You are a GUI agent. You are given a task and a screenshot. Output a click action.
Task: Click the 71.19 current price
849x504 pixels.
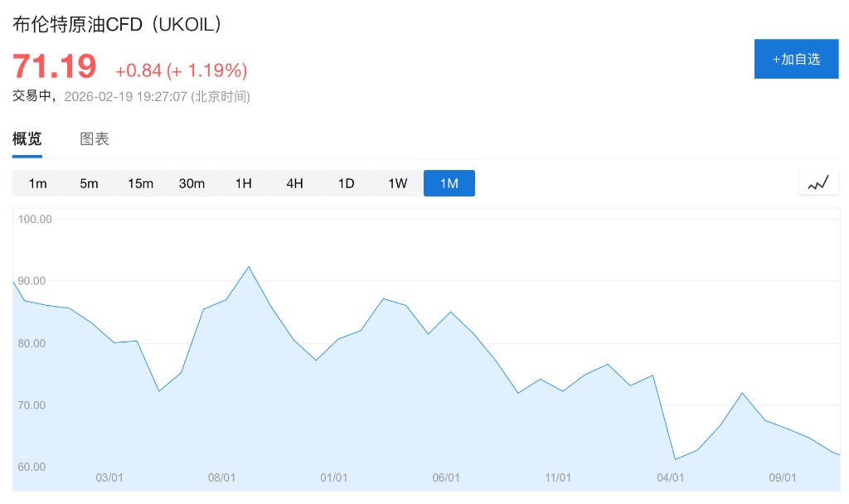(55, 65)
